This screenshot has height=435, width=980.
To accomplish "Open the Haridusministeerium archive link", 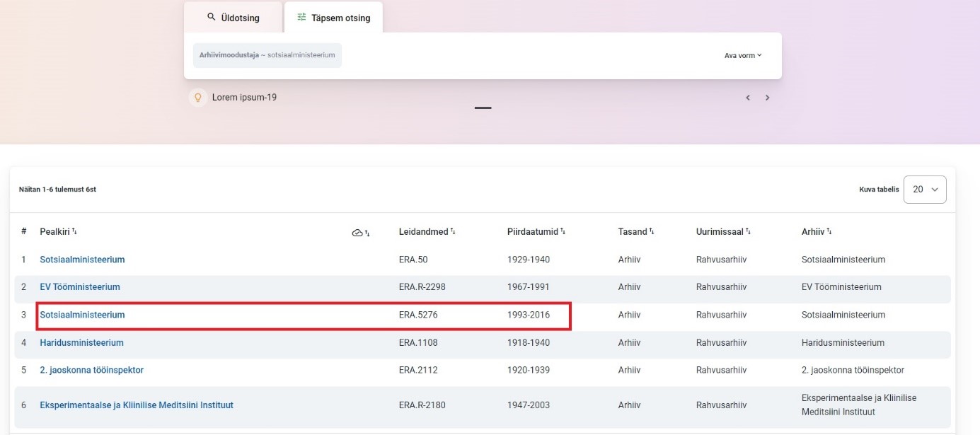I will point(81,343).
